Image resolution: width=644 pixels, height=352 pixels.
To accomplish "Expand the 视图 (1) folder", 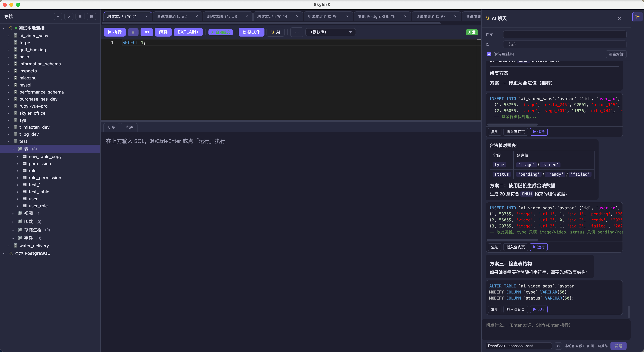I will pos(13,214).
